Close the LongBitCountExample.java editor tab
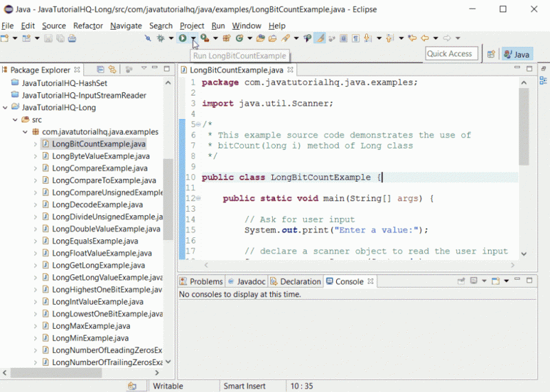 click(x=290, y=69)
